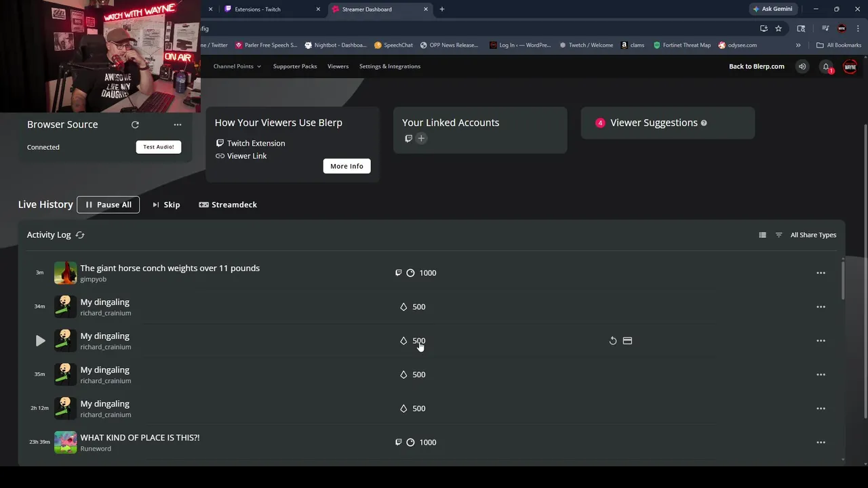Expand Channel Points dropdown menu
This screenshot has width=868, height=488.
click(237, 66)
